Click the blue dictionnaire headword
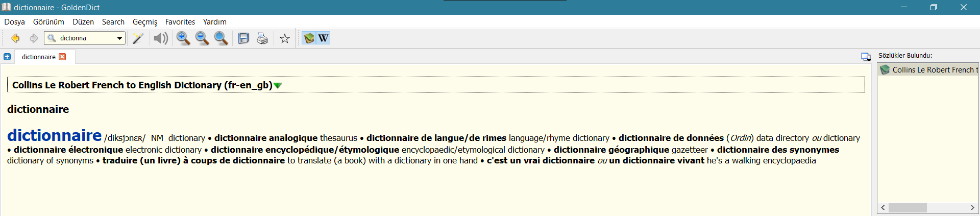The image size is (980, 216). [55, 135]
